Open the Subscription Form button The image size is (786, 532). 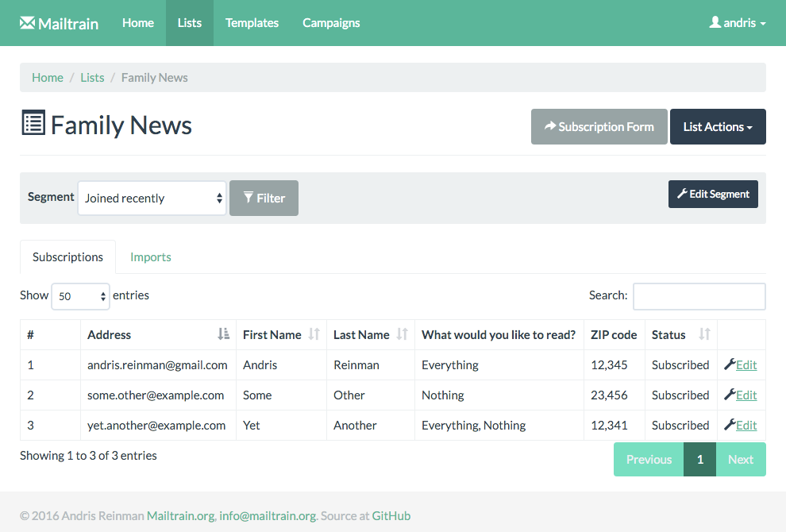click(x=599, y=126)
